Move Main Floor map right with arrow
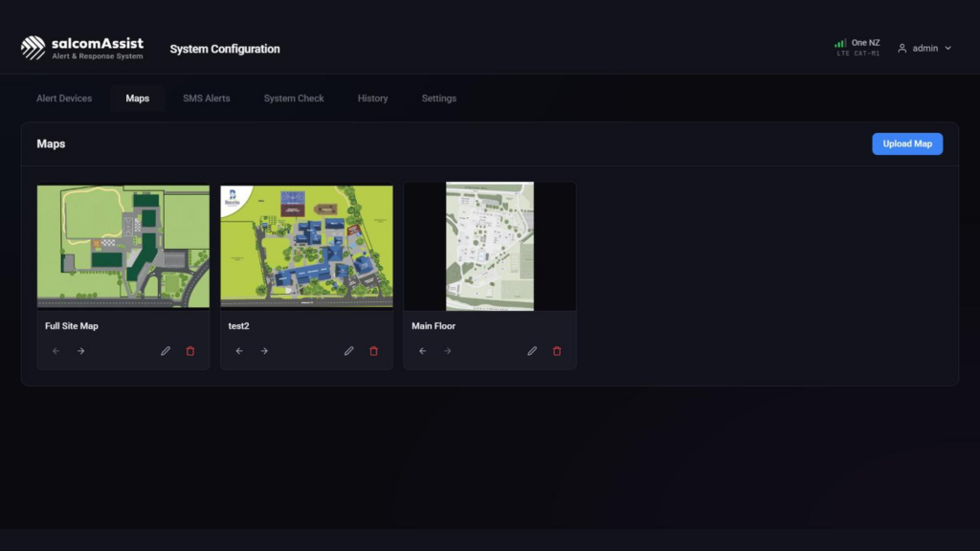This screenshot has height=551, width=980. (448, 351)
